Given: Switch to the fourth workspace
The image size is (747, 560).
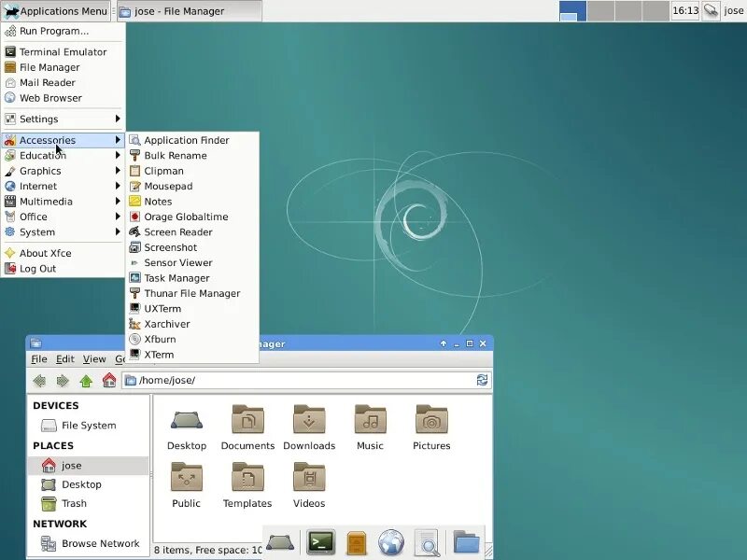Looking at the screenshot, I should click(x=655, y=11).
